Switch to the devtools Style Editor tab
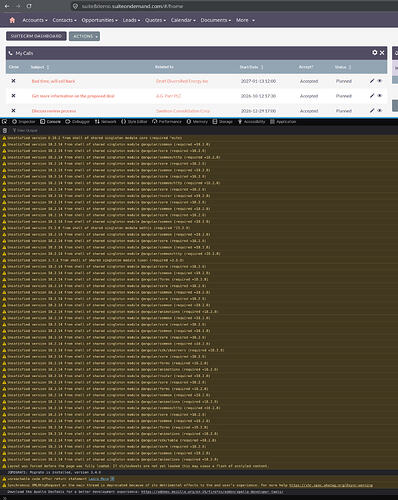Screen dimensions: 398x500 coord(134,122)
